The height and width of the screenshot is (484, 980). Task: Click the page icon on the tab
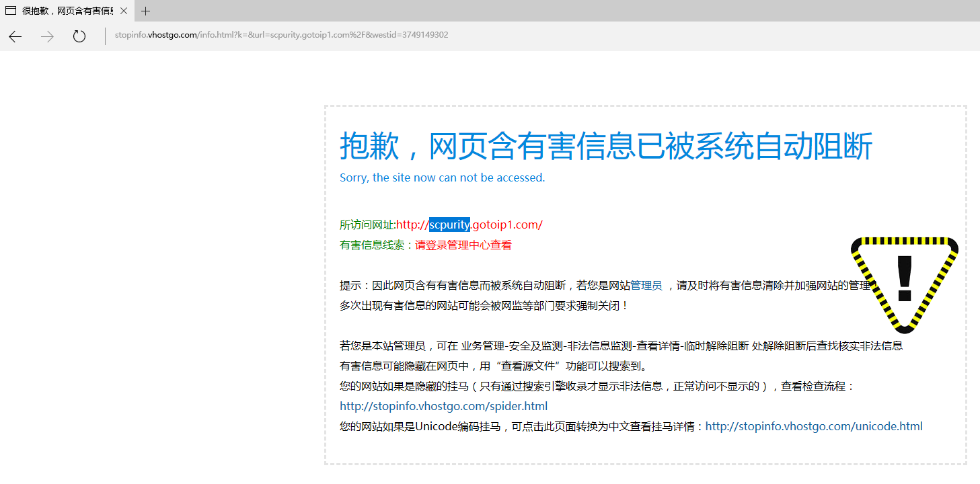11,11
